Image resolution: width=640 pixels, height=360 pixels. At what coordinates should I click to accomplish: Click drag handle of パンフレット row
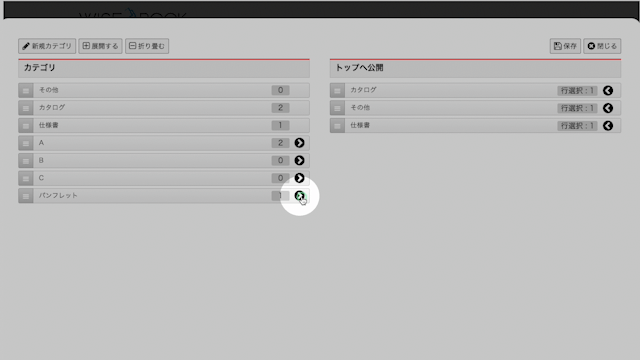pos(26,196)
